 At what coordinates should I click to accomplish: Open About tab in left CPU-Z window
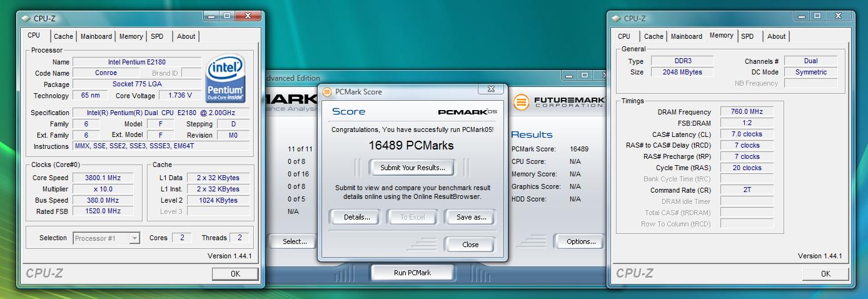click(186, 36)
